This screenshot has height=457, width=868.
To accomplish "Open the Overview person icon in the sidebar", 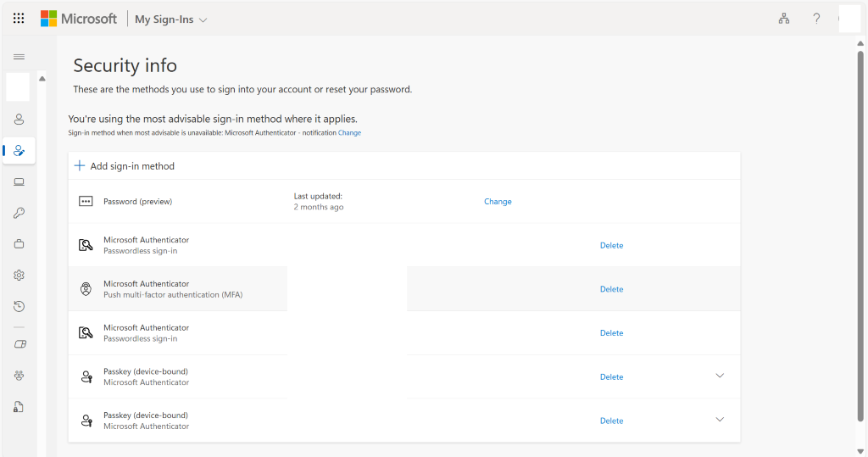I will click(19, 119).
